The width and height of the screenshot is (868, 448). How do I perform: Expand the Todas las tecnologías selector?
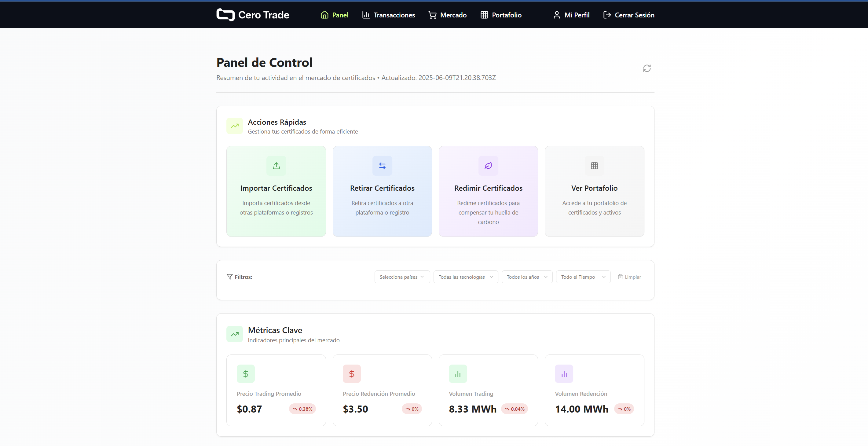[x=465, y=277]
